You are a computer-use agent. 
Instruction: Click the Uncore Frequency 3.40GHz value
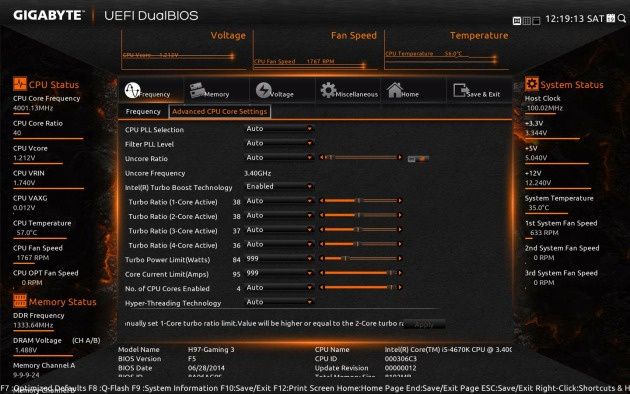click(x=258, y=174)
